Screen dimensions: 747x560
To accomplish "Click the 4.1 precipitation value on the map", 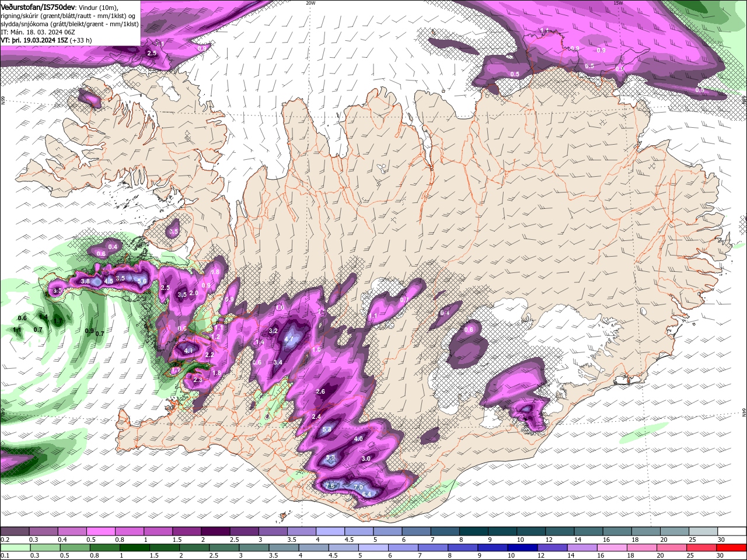I will coord(188,351).
